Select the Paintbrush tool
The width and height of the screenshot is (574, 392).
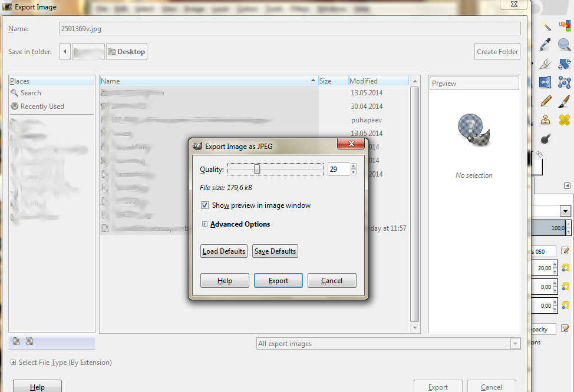(x=564, y=101)
